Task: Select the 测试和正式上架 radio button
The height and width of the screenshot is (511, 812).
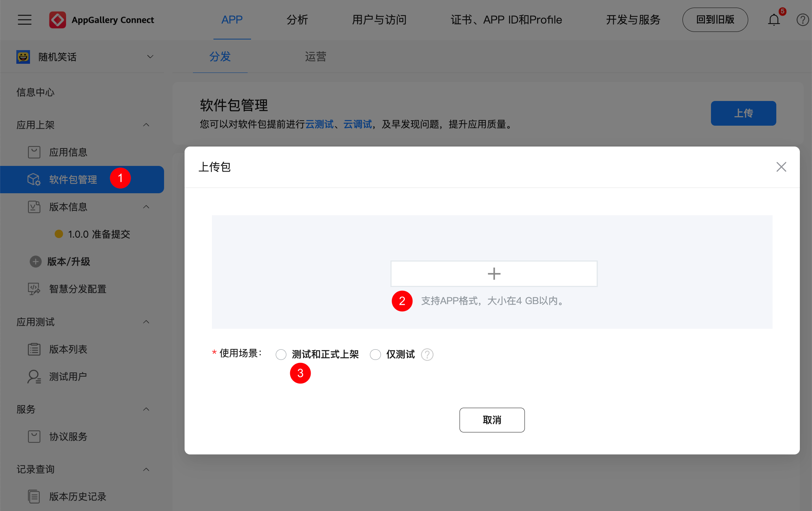Action: pyautogui.click(x=281, y=354)
